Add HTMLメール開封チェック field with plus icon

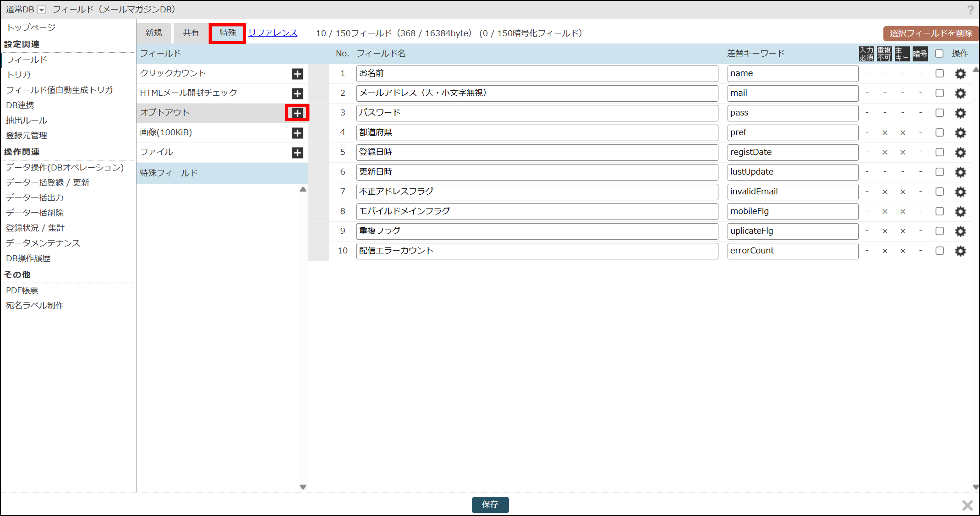click(x=297, y=94)
